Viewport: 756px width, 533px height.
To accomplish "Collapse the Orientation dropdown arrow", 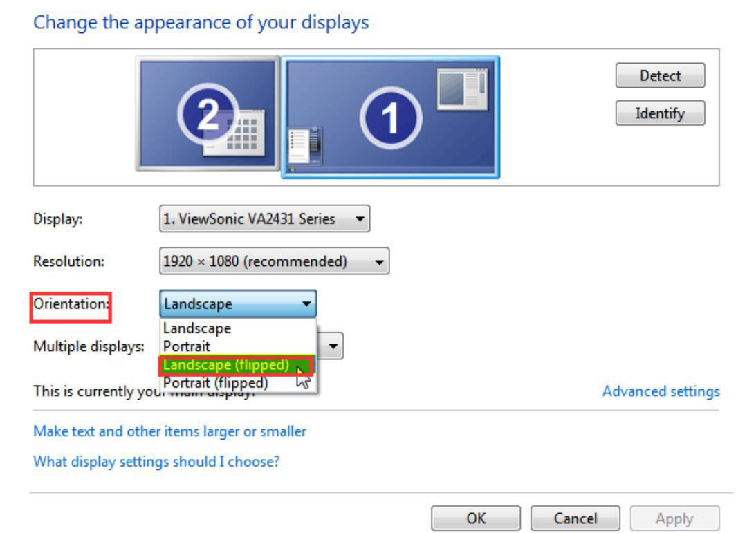I will tap(306, 303).
